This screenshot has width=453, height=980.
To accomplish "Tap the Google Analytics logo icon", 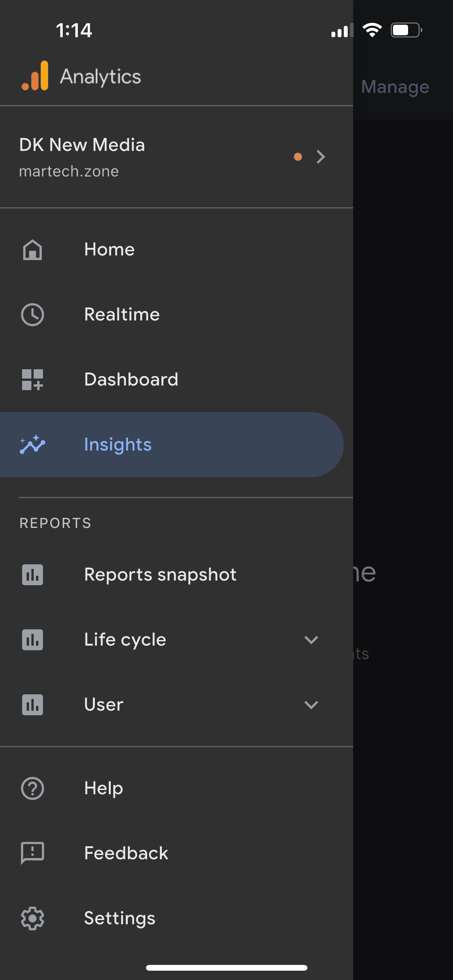I will pos(35,76).
